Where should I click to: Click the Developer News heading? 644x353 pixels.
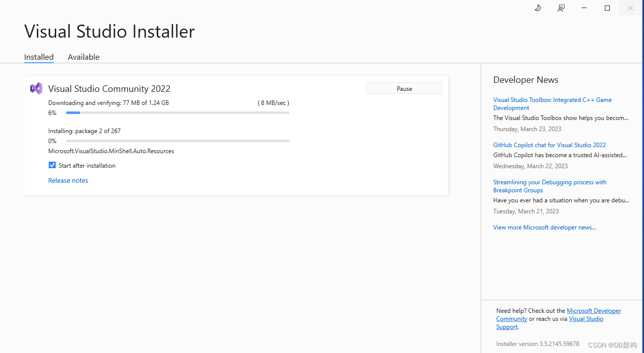tap(526, 80)
